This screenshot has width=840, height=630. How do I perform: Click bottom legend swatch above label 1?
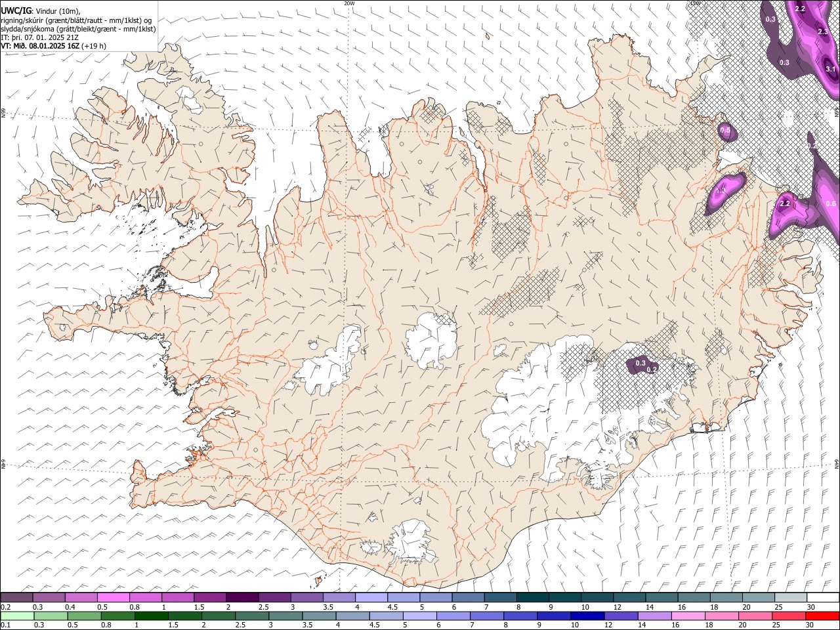point(151,616)
